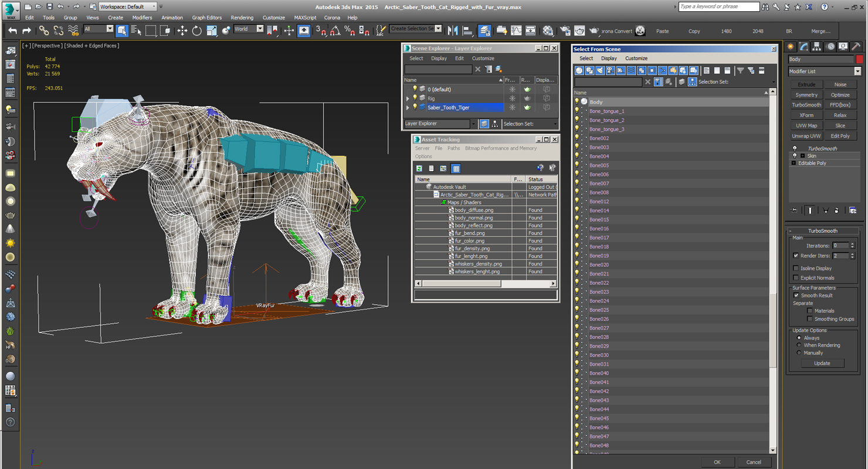Select the Bind to Space Warp tool
Screen dimensions: 868x469
(73, 30)
